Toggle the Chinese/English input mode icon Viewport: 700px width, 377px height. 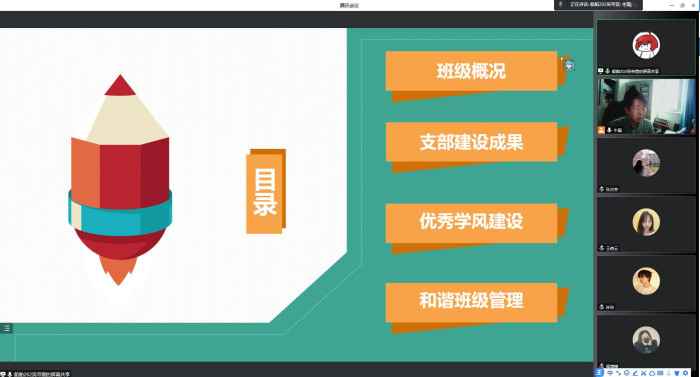pos(610,373)
